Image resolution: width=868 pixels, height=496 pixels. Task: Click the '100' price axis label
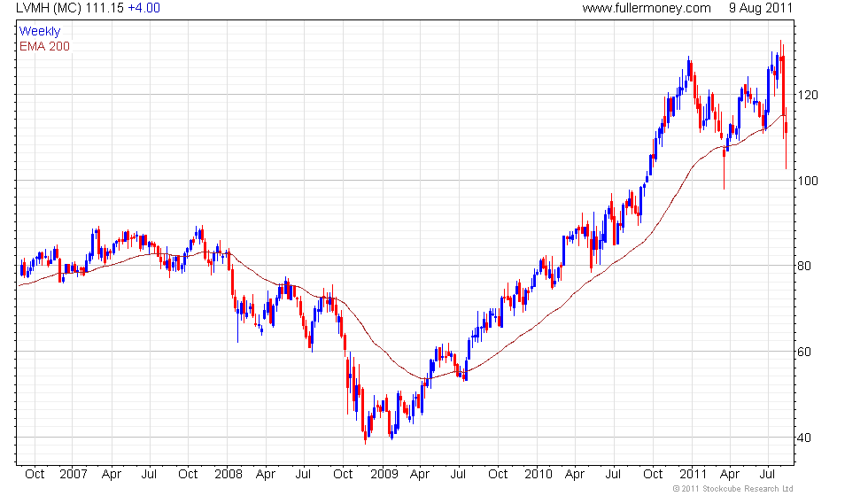coord(808,181)
